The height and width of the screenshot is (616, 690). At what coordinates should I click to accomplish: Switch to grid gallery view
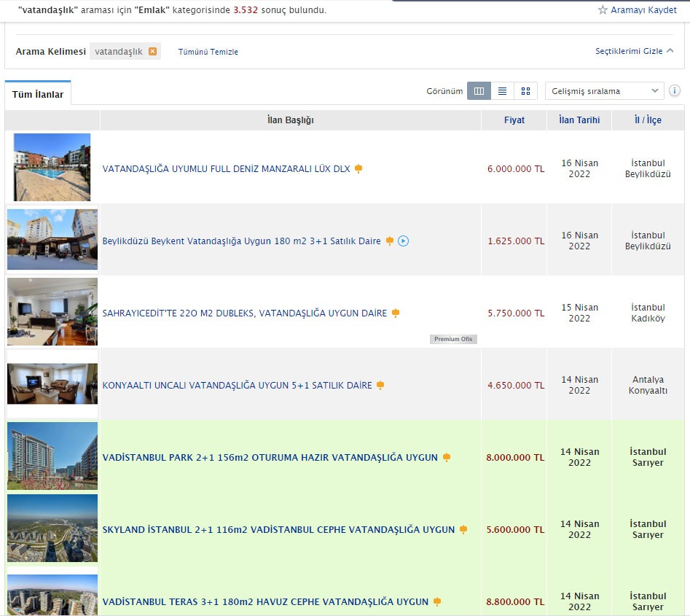pyautogui.click(x=525, y=91)
